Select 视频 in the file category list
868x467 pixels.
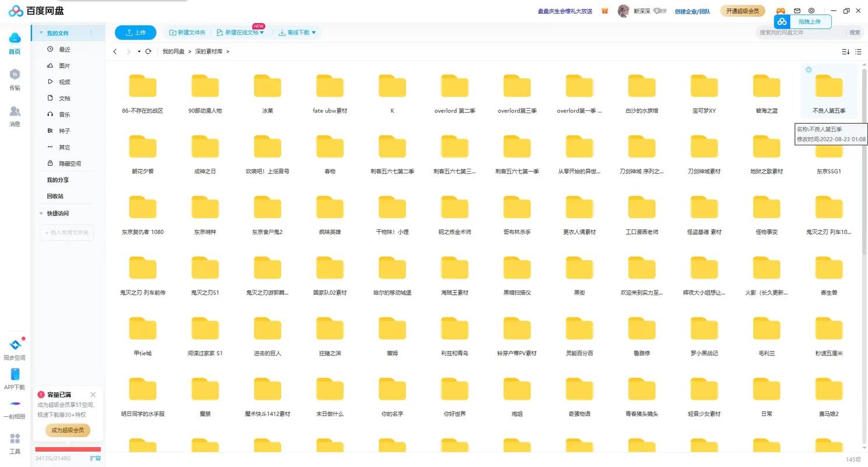click(64, 82)
